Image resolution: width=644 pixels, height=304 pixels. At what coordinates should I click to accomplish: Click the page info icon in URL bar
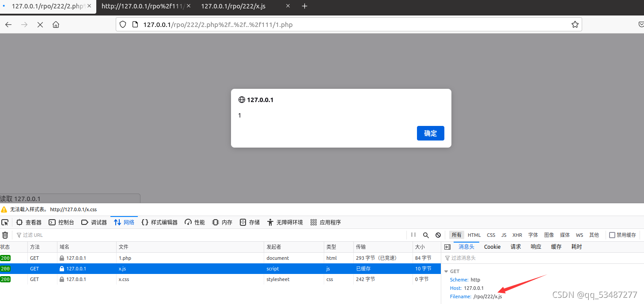tap(134, 25)
